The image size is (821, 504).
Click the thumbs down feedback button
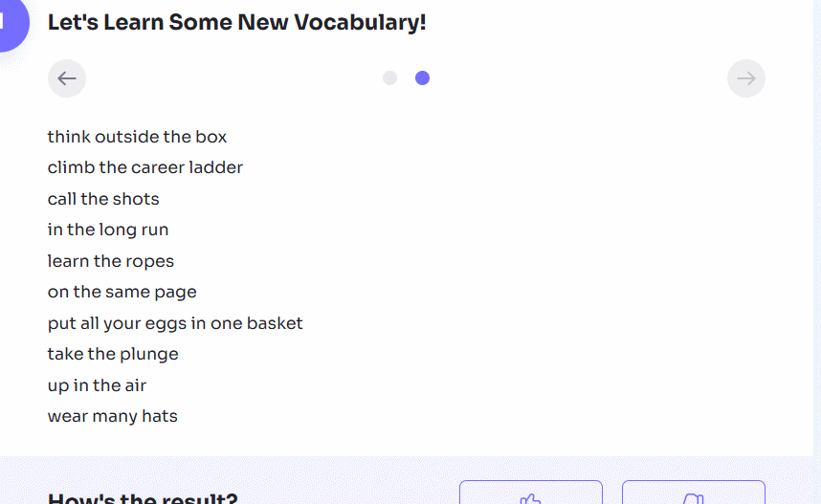click(694, 493)
